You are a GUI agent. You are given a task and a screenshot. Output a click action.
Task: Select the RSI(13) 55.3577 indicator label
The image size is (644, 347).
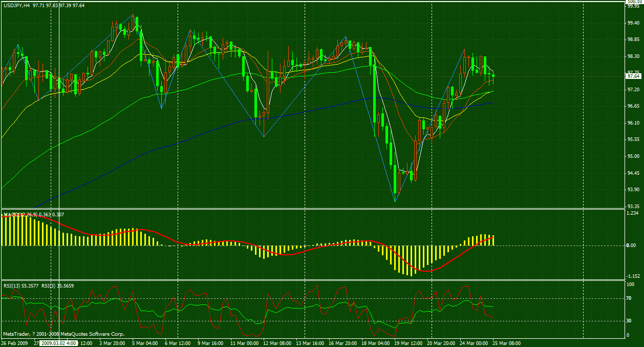click(x=20, y=285)
